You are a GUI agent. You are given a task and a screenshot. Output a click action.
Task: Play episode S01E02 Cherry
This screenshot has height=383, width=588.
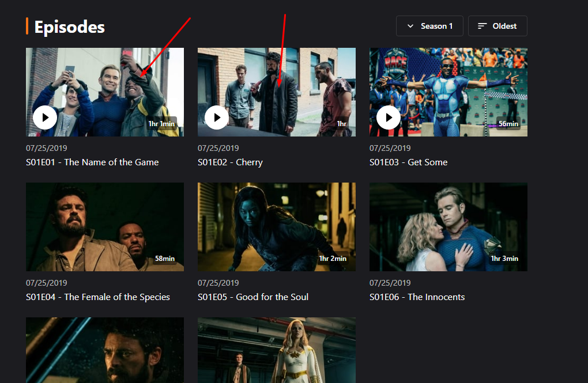point(217,117)
